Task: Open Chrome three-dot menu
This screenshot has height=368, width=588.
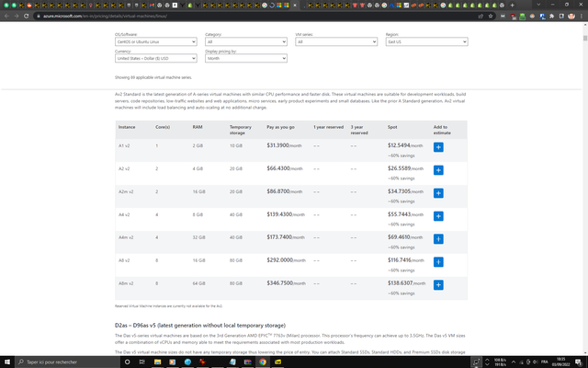Action: click(582, 17)
